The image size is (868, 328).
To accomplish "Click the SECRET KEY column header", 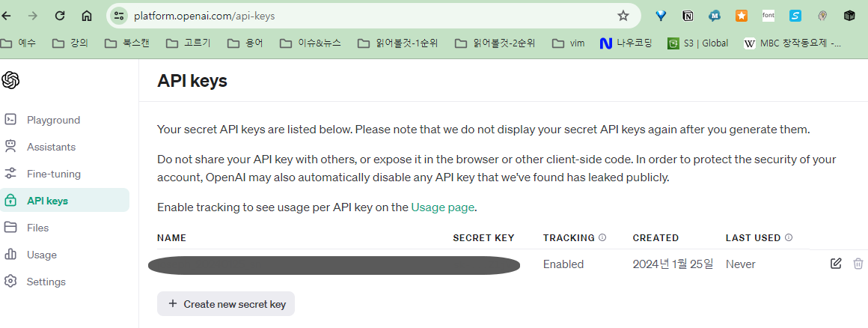I will click(483, 237).
